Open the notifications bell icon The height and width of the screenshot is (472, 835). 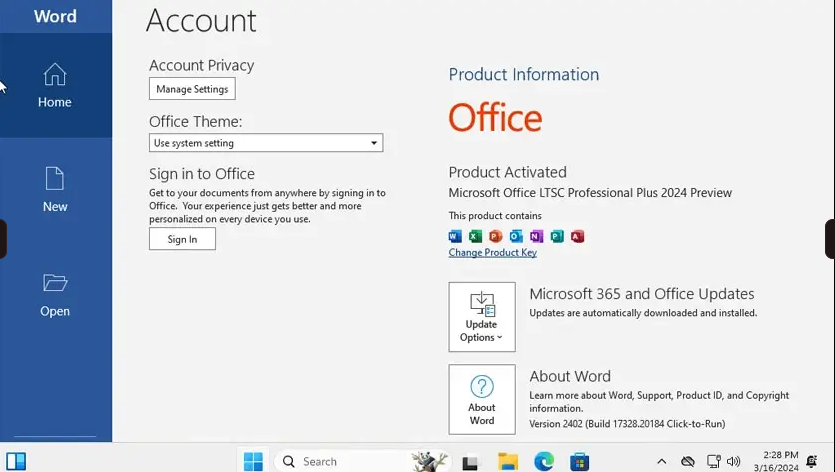(812, 461)
